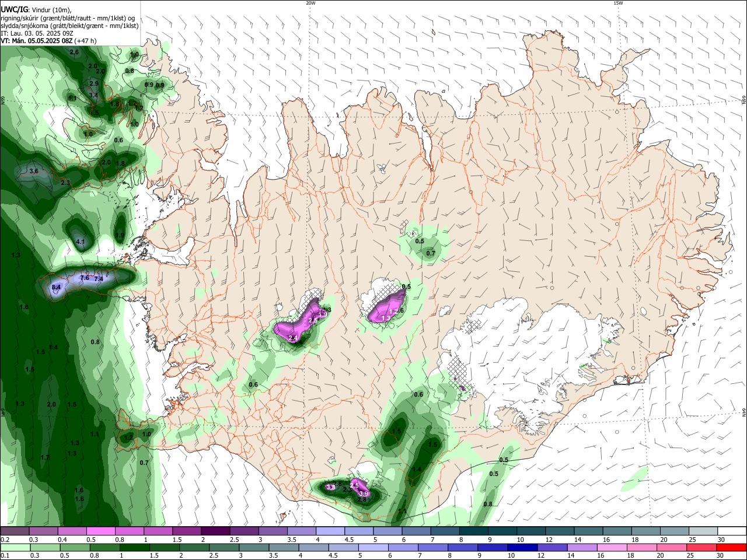Click the 20W longitude label at the top
Viewport: 747px width, 560px height.
[x=310, y=3]
